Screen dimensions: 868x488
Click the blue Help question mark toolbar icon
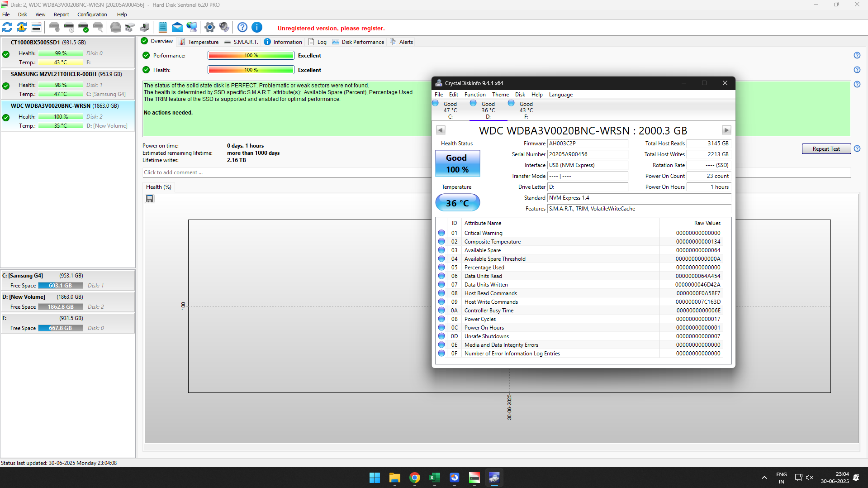click(242, 28)
